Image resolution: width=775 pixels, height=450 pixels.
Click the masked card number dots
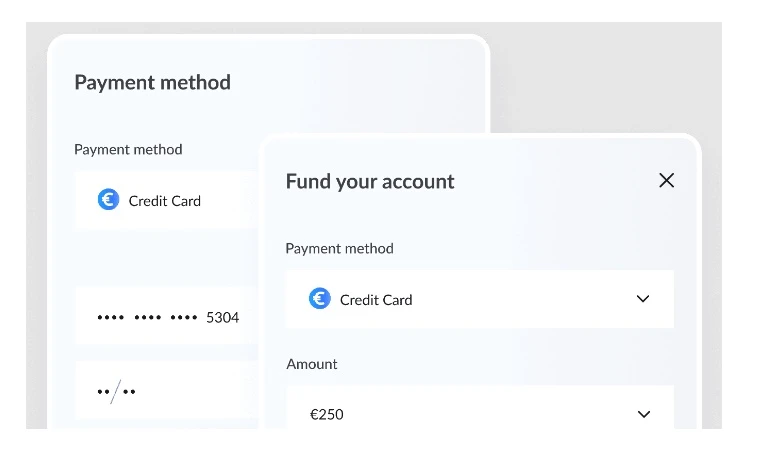147,318
